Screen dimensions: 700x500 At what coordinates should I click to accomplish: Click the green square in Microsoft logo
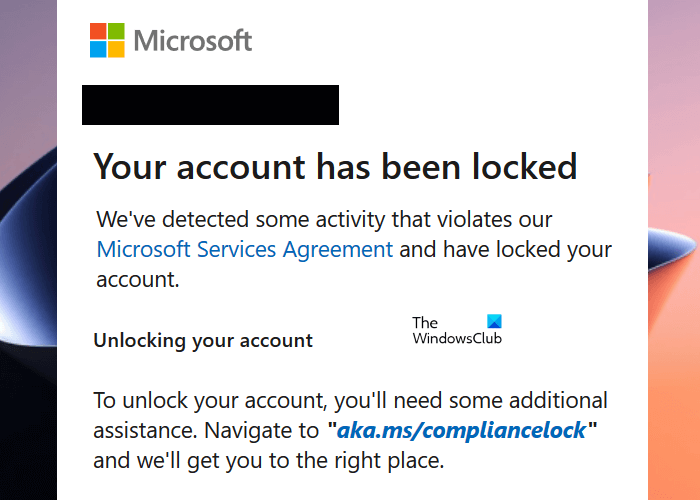[x=116, y=32]
